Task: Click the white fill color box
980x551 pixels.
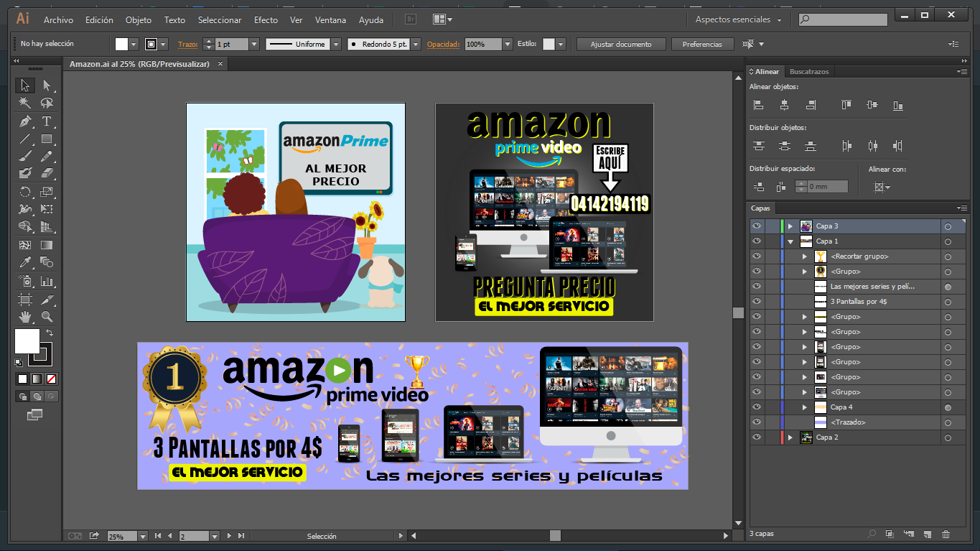Action: pyautogui.click(x=27, y=341)
